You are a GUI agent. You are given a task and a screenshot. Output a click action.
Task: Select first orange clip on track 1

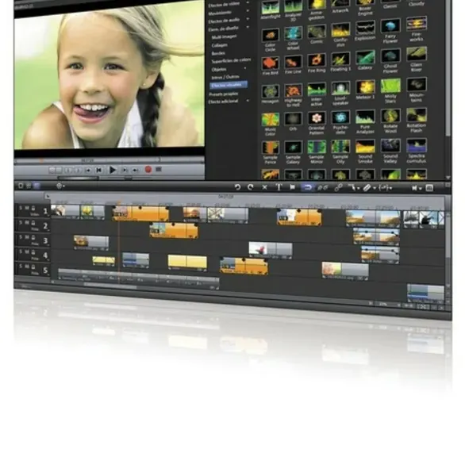(x=140, y=213)
